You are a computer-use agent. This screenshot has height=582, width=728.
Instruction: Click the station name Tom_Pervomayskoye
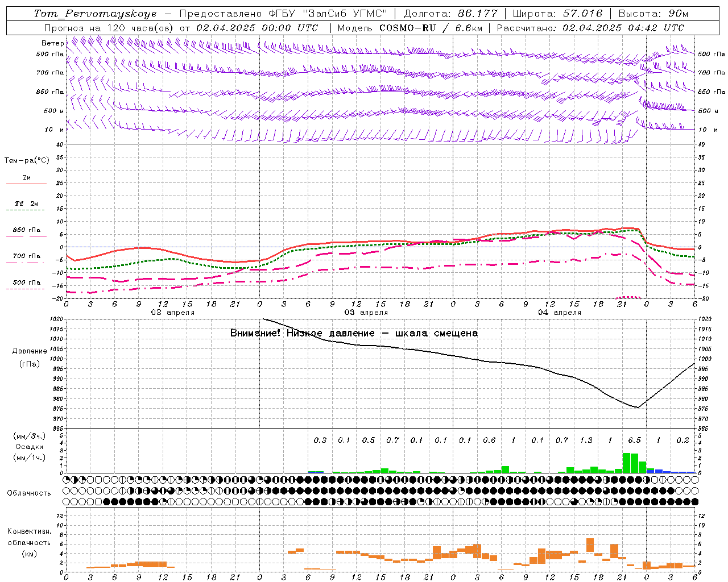point(96,14)
